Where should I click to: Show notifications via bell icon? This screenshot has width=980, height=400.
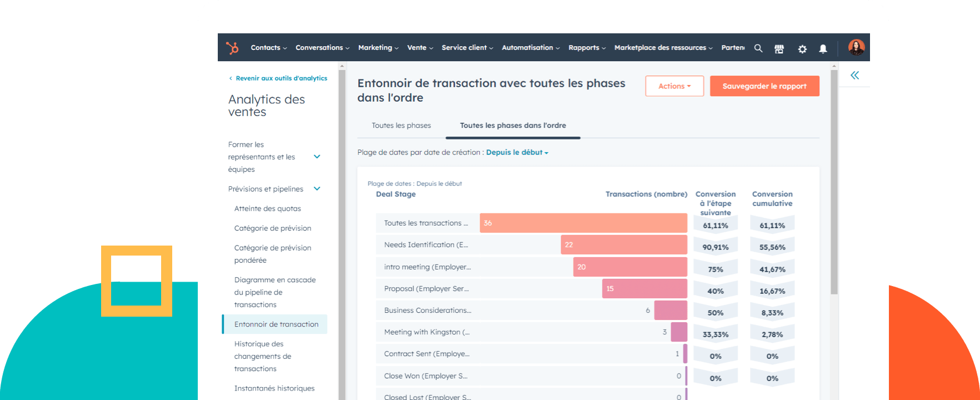click(x=823, y=49)
